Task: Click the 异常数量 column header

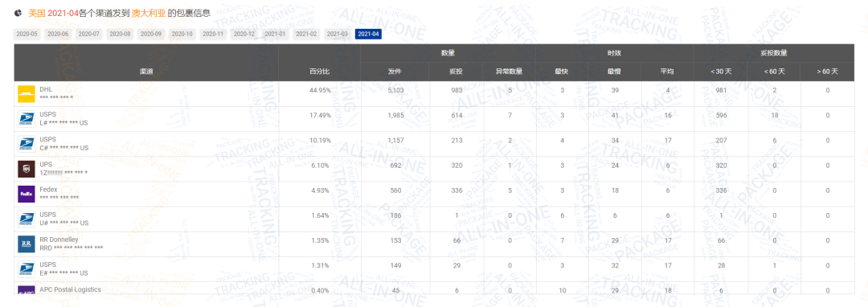Action: pyautogui.click(x=510, y=72)
